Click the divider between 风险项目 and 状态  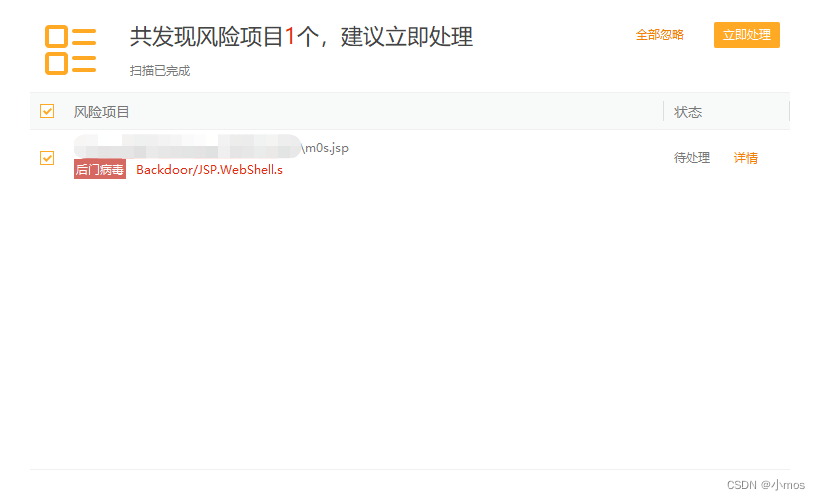664,111
